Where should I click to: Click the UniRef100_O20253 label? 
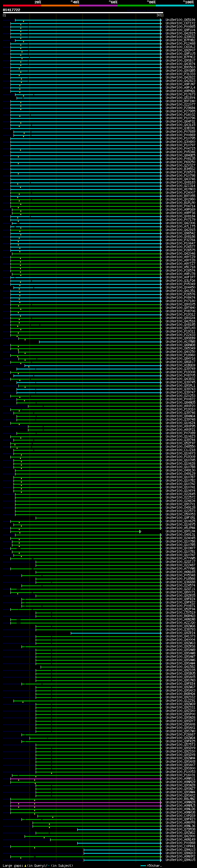click(180, 396)
